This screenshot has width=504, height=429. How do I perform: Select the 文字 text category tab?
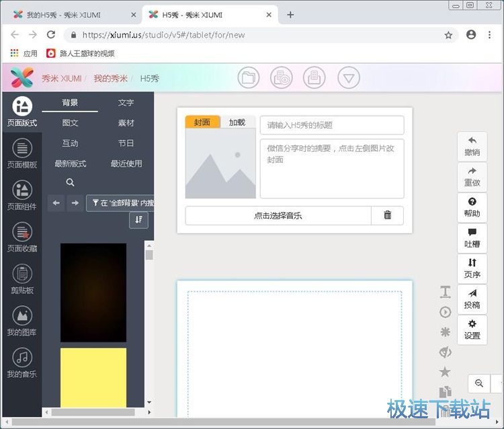coord(126,103)
